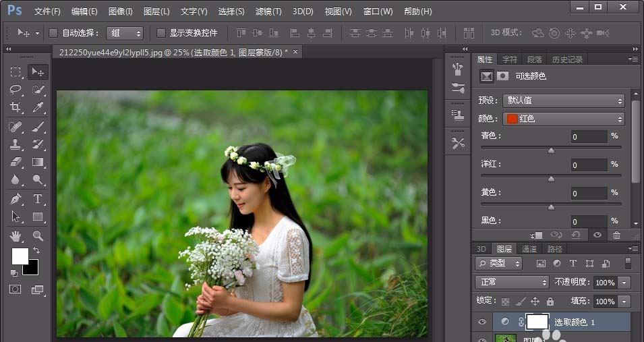Image resolution: width=644 pixels, height=342 pixels.
Task: Open the 文件(F) menu
Action: coord(47,11)
